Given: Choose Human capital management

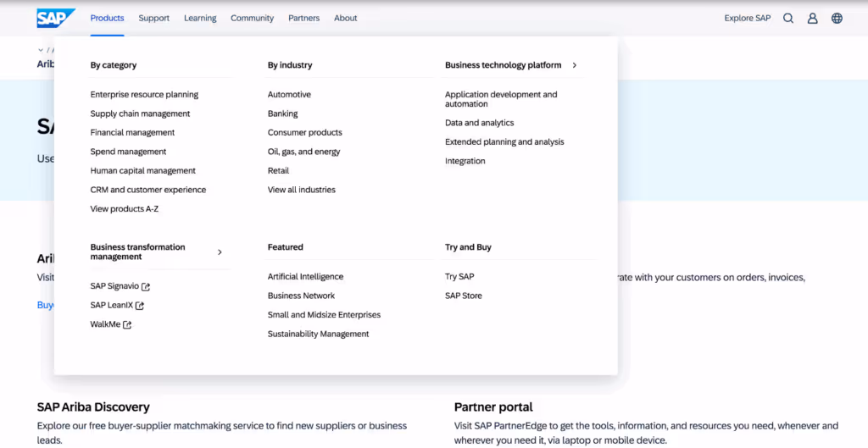Looking at the screenshot, I should click(x=142, y=171).
